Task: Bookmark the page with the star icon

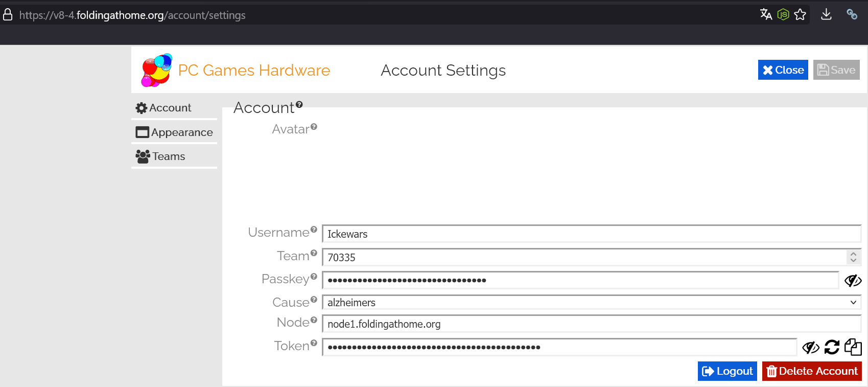Action: click(800, 14)
